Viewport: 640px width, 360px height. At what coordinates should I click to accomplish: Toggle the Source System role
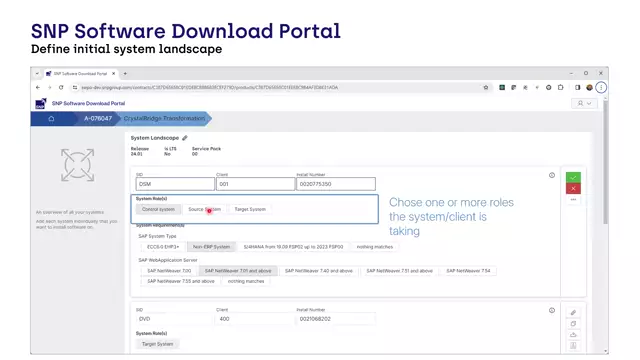point(204,209)
